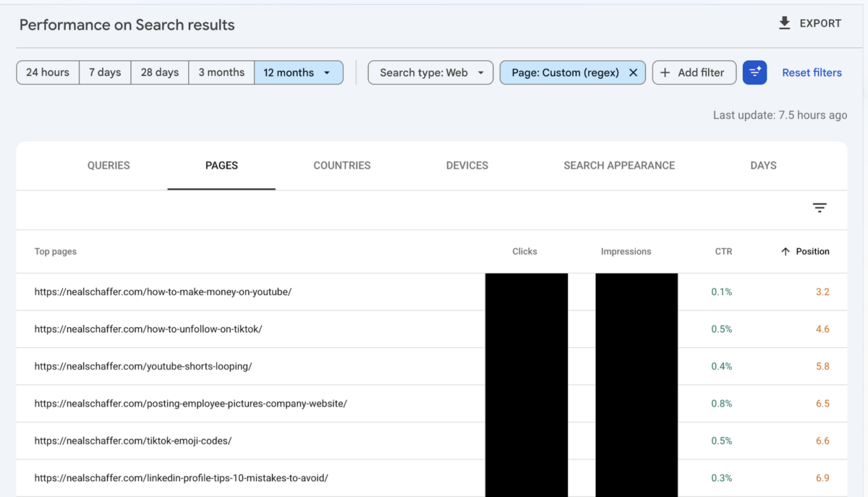Select the how-to-unfollow-on-tiktok page row
Screen dimensions: 868x497
pos(432,329)
